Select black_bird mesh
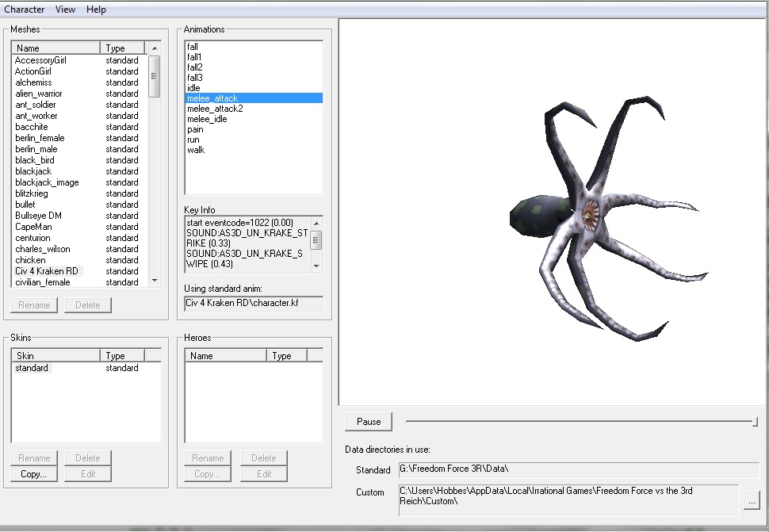Image resolution: width=769 pixels, height=532 pixels. coord(79,160)
